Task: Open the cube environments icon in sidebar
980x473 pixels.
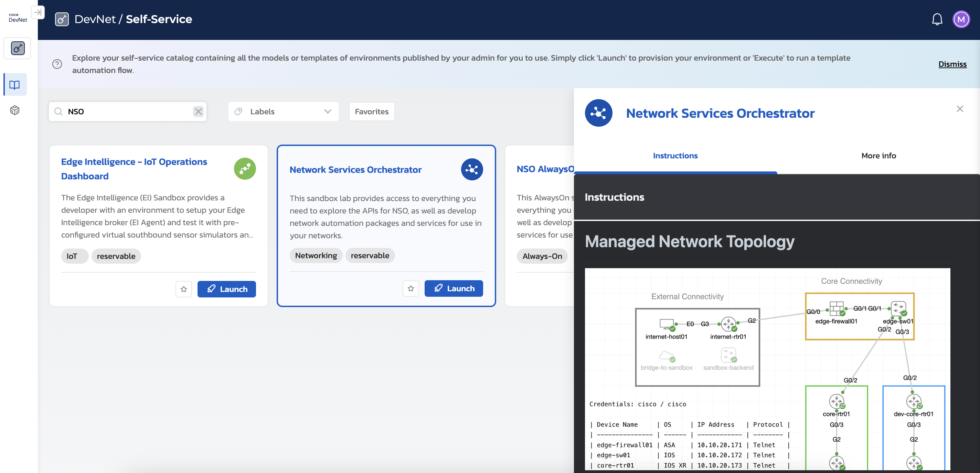Action: pos(15,111)
